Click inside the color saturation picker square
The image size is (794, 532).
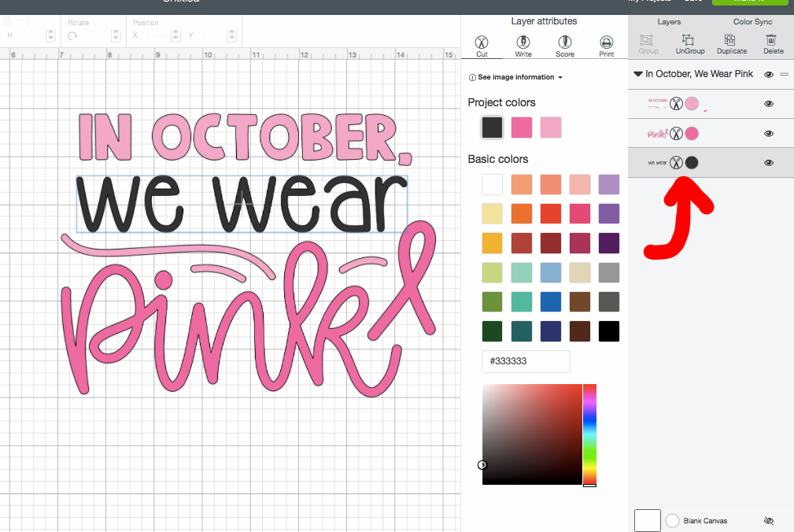pyautogui.click(x=532, y=434)
